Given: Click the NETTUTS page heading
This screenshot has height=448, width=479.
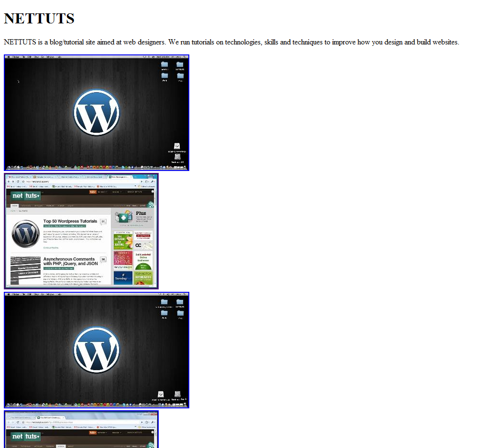Looking at the screenshot, I should [39, 18].
